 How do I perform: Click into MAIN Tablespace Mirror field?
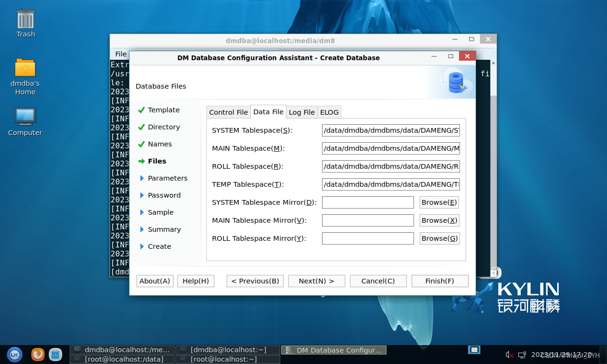tap(368, 220)
